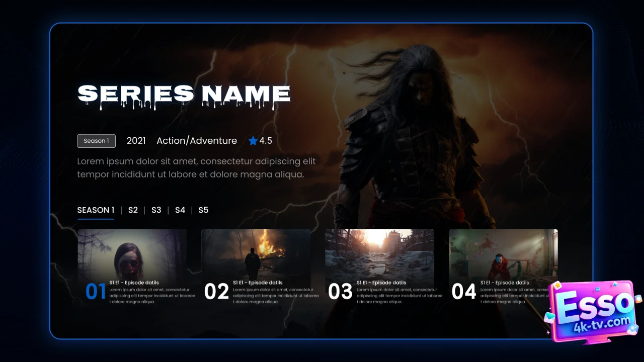Open the foggy forest woman episode thumbnail
The width and height of the screenshot is (644, 362).
[x=132, y=253]
